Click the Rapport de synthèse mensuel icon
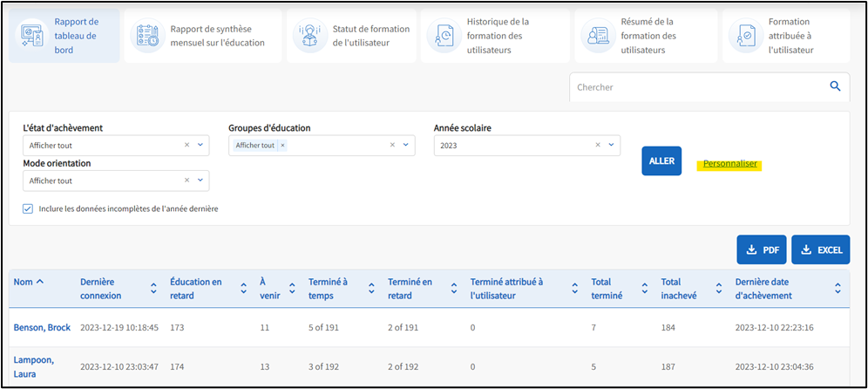 (146, 37)
